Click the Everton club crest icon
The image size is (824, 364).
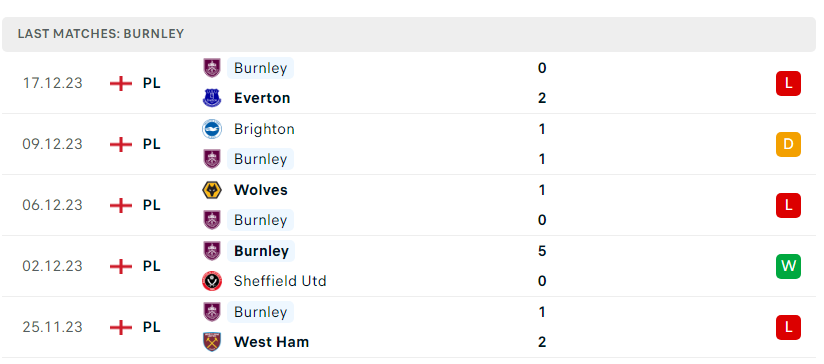[x=212, y=98]
